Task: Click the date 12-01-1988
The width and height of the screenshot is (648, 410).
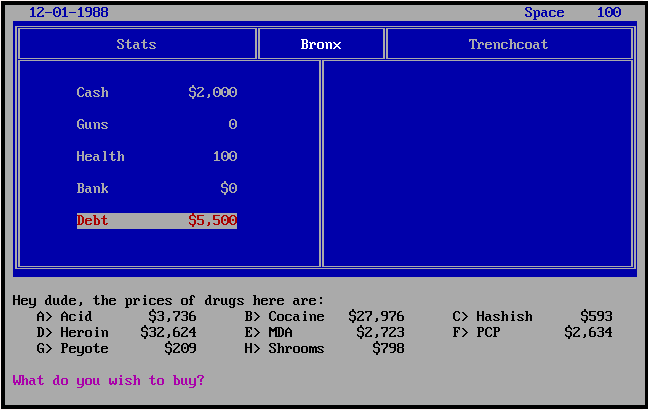Action: coord(68,13)
